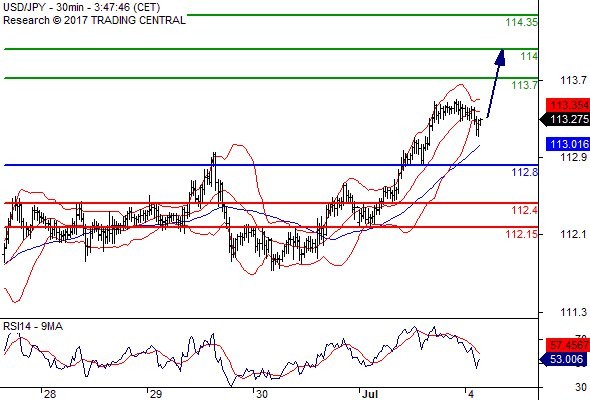Viewport: 590px width, 400px height.
Task: Click the blue 113.016 moving average tag
Action: click(x=568, y=144)
